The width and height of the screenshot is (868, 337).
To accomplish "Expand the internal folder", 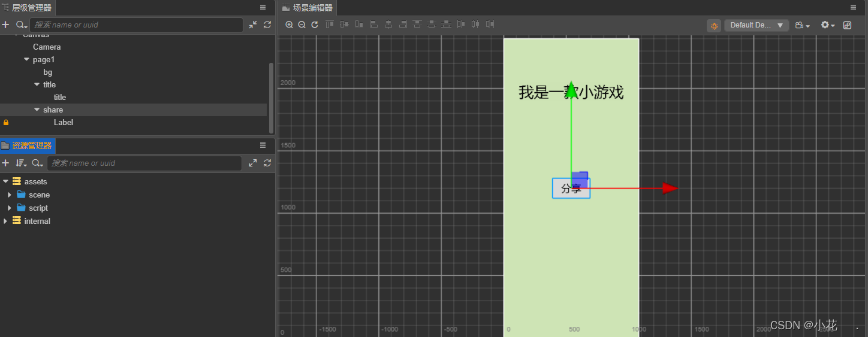I will (5, 221).
